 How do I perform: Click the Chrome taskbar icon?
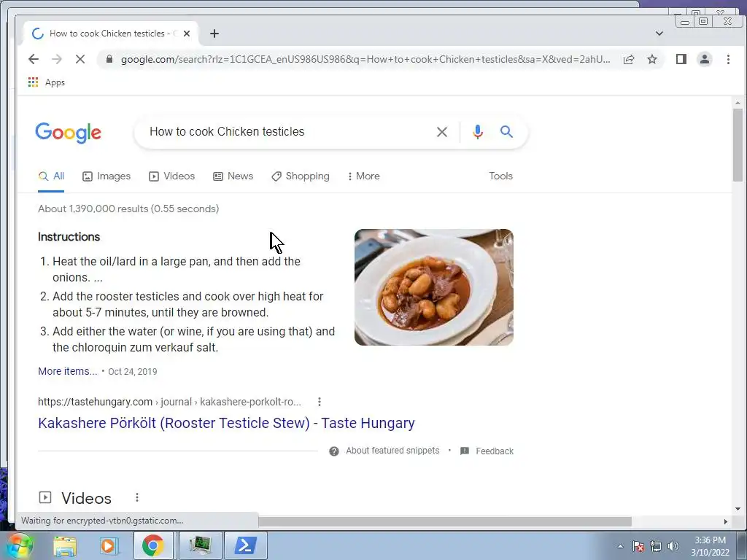tap(152, 545)
